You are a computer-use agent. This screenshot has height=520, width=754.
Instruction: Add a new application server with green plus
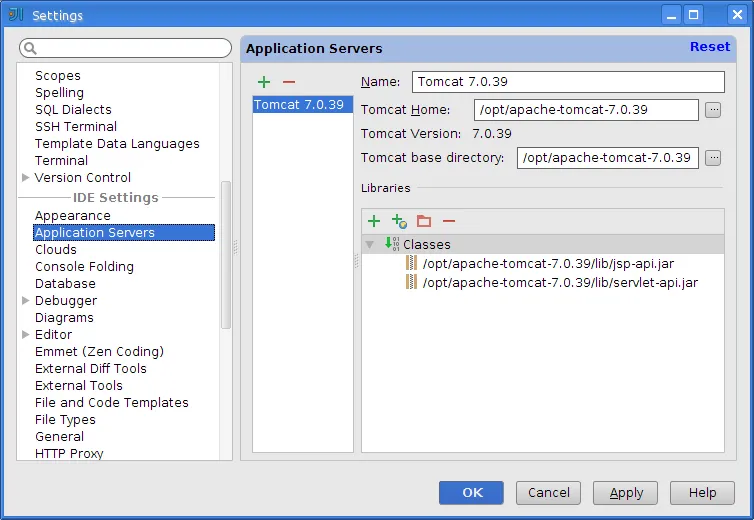tap(264, 82)
